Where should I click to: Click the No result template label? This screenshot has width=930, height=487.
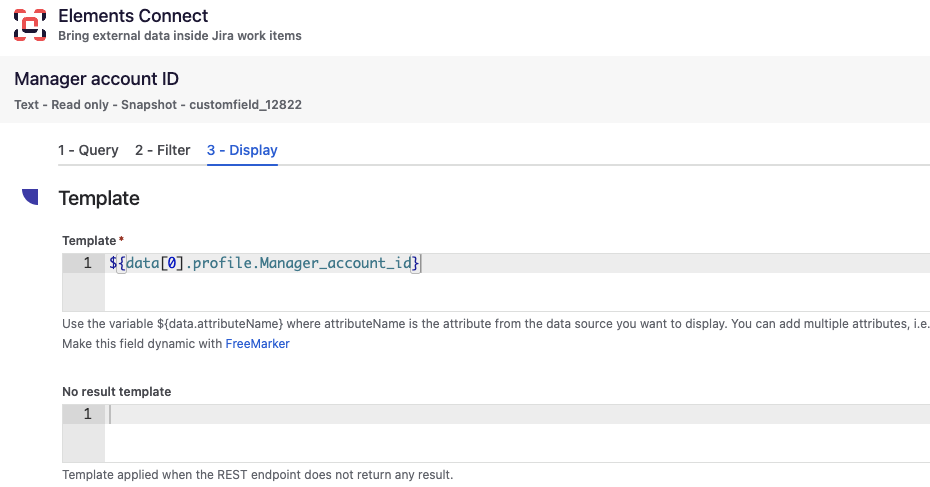click(117, 392)
